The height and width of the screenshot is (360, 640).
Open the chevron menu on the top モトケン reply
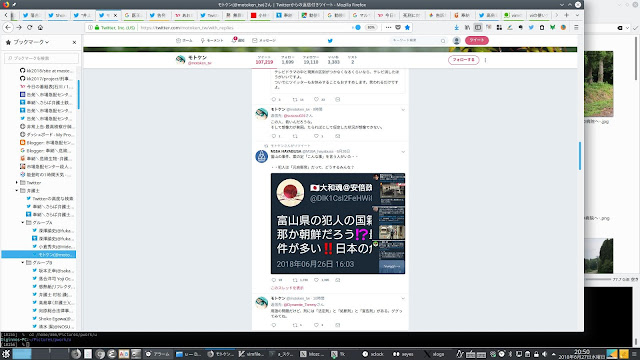[x=403, y=110]
